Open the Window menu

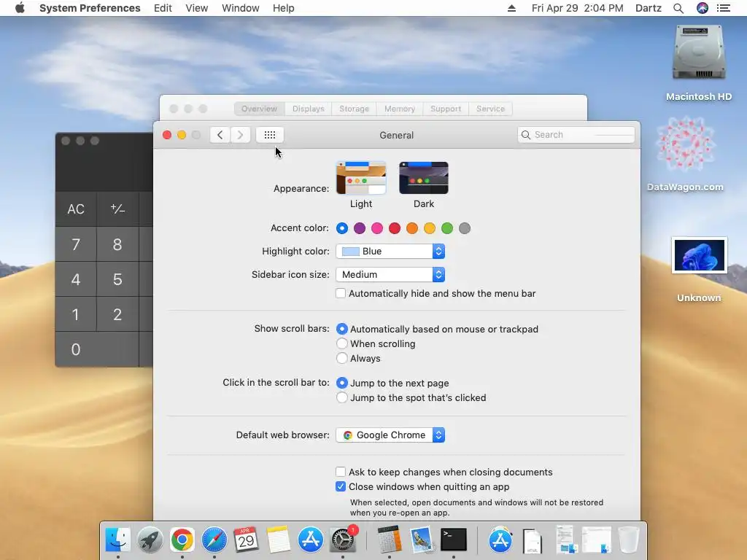(x=241, y=8)
